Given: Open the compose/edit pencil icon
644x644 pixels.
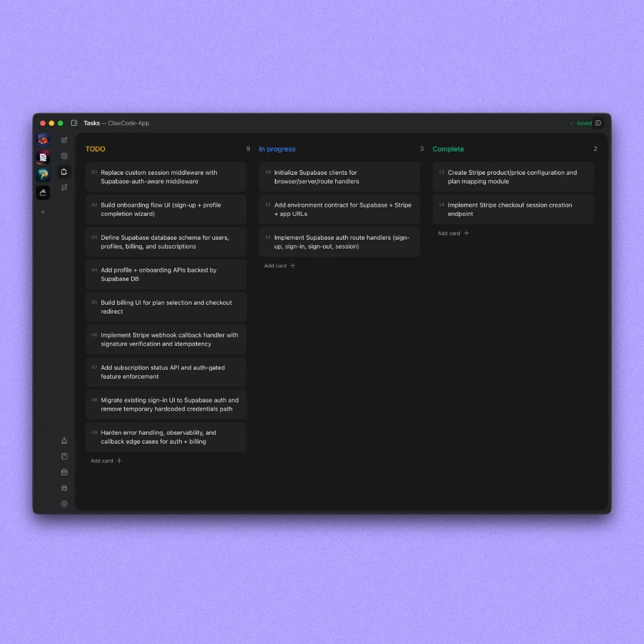Looking at the screenshot, I should click(64, 140).
